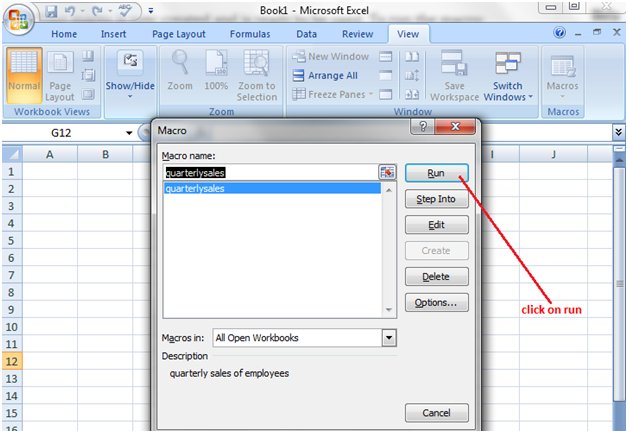Open the Freeze Panes dropdown
Image resolution: width=628 pixels, height=433 pixels.
coord(333,95)
